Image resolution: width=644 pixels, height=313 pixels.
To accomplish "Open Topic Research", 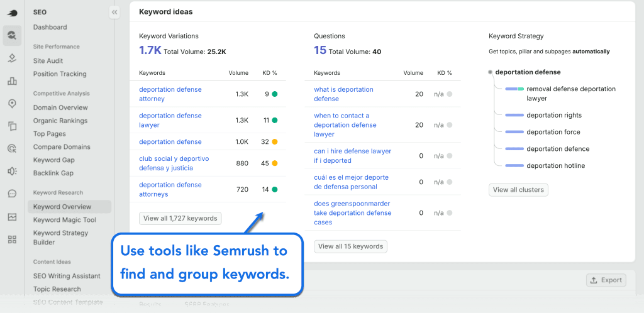I will click(x=57, y=289).
